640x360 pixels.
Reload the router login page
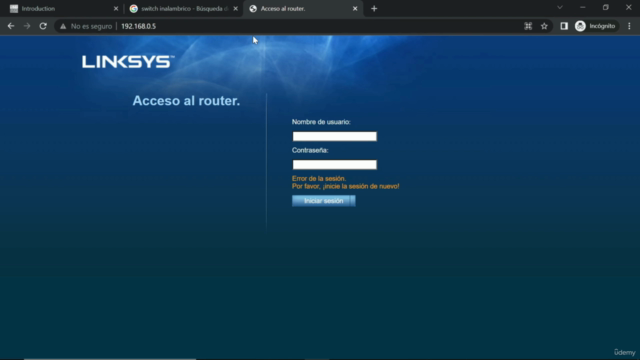pos(43,26)
